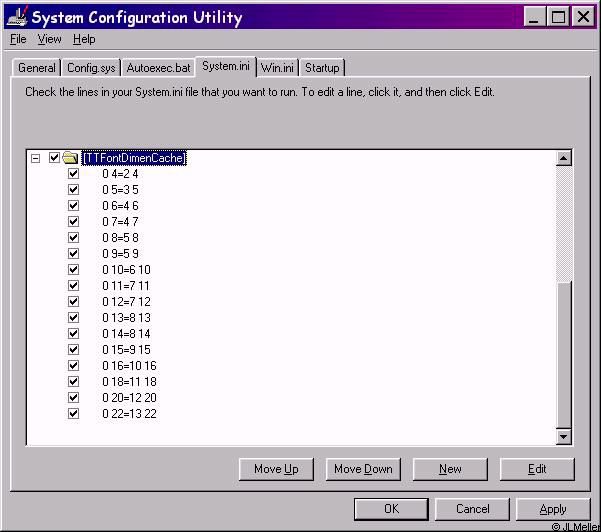601x532 pixels.
Task: Select the '0 4=2 4' line text
Action: 120,174
